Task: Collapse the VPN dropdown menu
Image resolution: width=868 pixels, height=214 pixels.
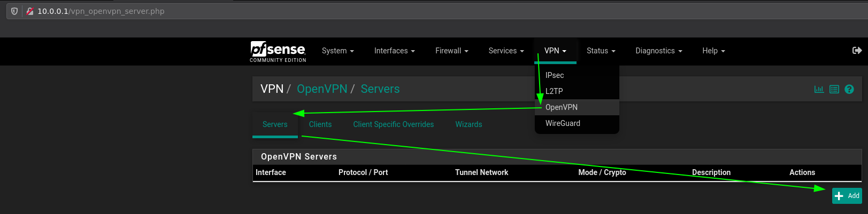Action: point(555,51)
